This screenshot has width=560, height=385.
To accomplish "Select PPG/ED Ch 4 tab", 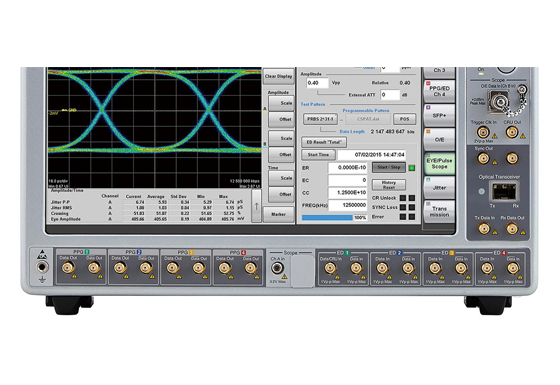I will click(x=439, y=91).
